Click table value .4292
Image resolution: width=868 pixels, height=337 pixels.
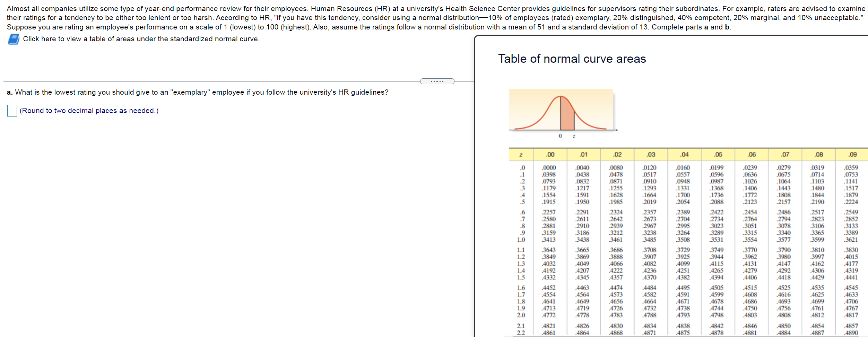784,271
